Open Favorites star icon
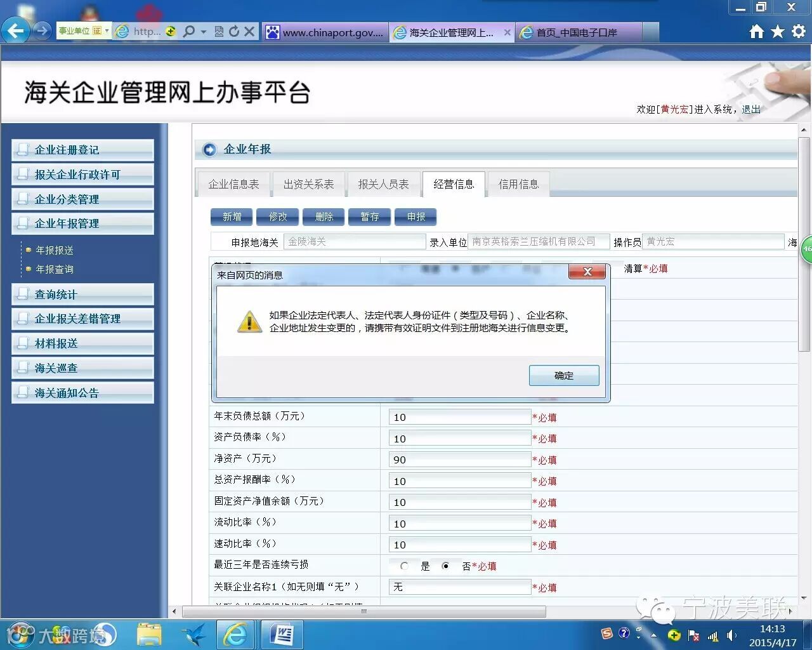812x650 pixels. click(x=778, y=32)
